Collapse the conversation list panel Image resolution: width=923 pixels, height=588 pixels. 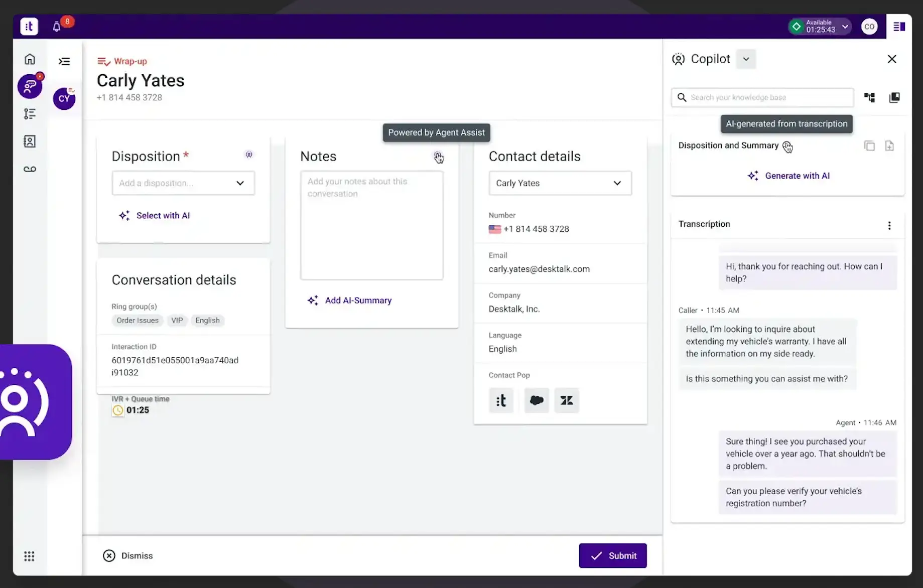(64, 61)
